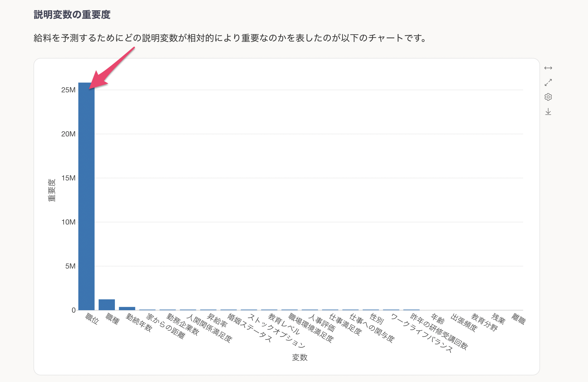Open chart settings gear icon

pos(548,97)
